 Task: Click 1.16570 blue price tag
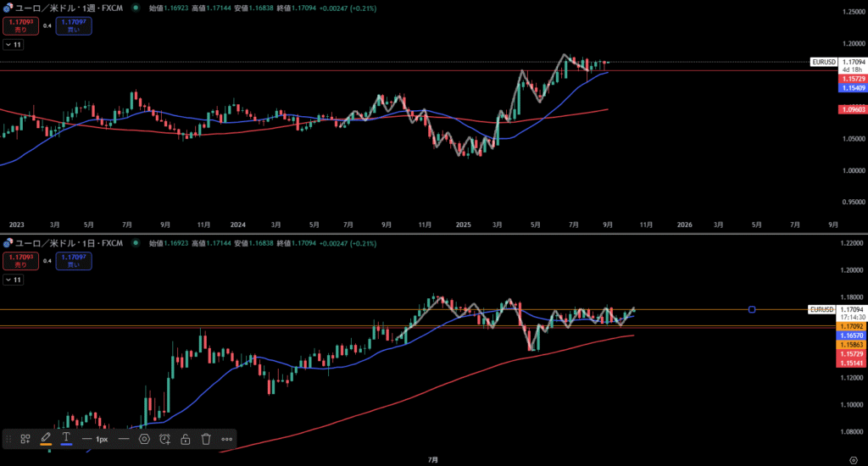851,336
